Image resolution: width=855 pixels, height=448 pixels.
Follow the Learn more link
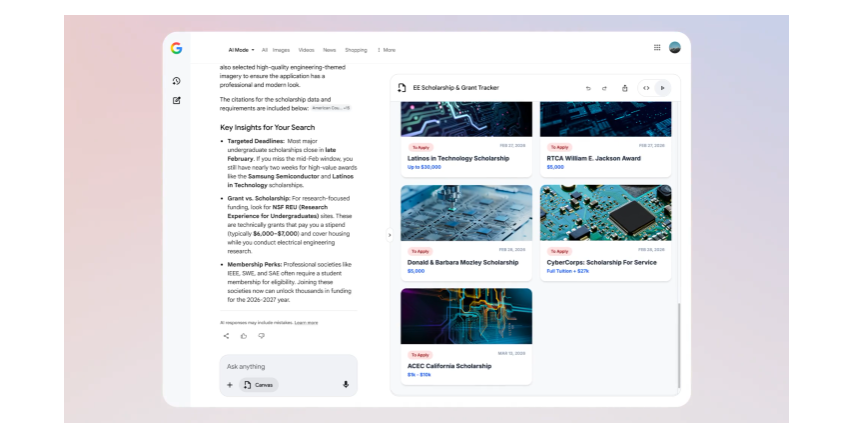pos(306,323)
